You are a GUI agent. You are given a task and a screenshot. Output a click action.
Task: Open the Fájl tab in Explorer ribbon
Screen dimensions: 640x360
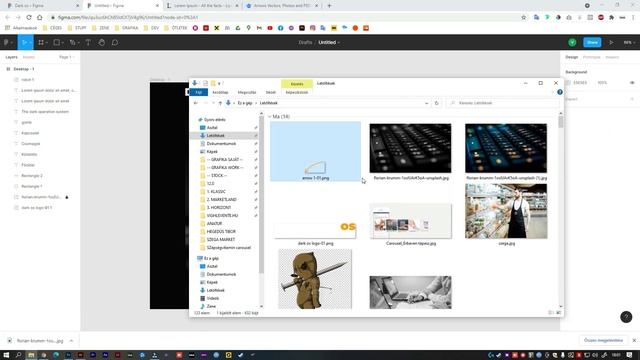(199, 93)
